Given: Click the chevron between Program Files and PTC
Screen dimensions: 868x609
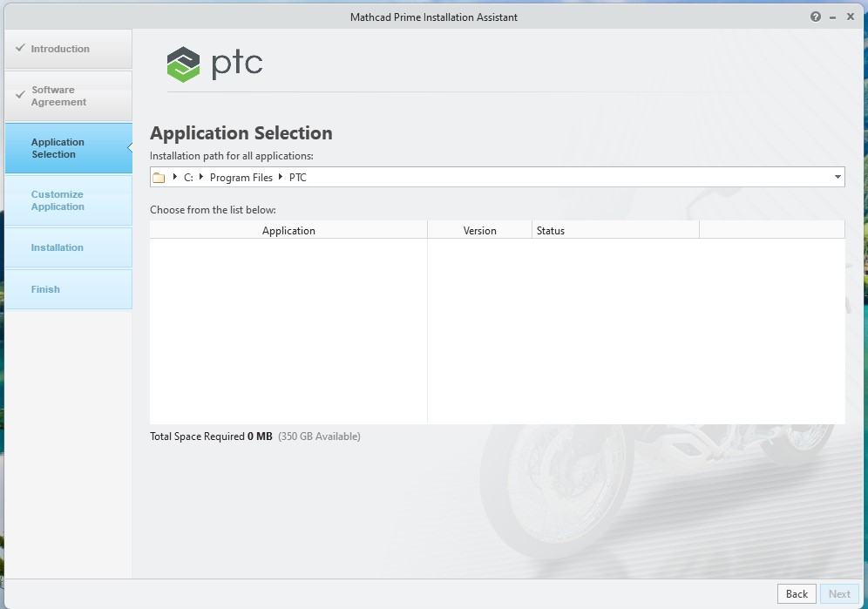Looking at the screenshot, I should 279,177.
